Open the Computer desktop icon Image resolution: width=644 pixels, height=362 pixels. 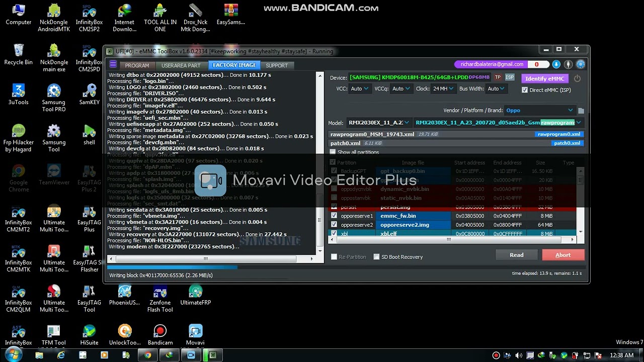click(18, 15)
